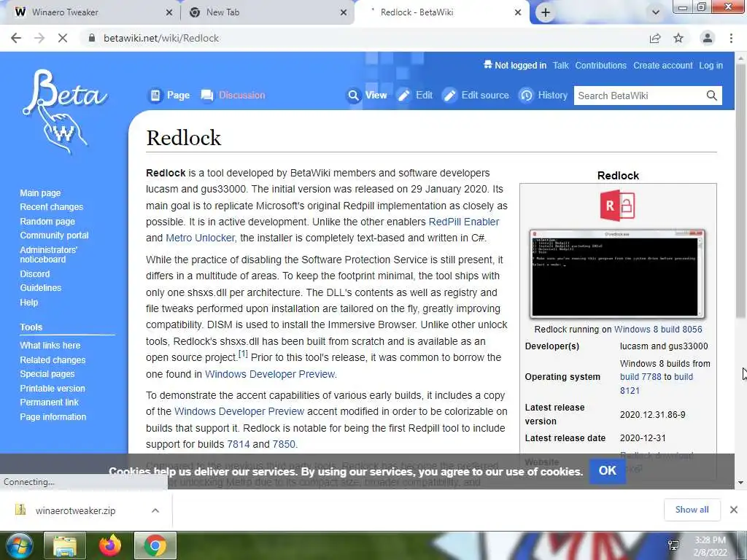
Task: Bookmark this page with star icon
Action: [678, 38]
